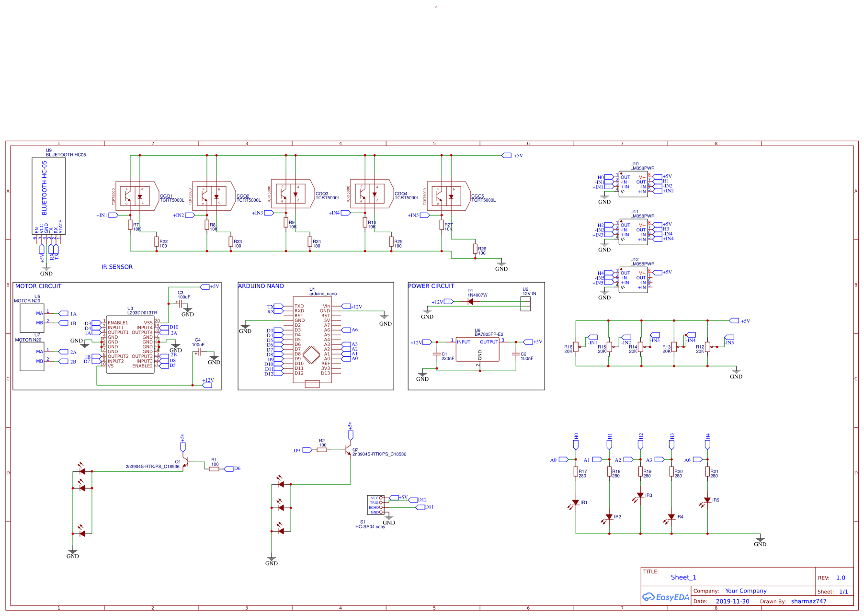Select the U2 12V IN connector symbol
The height and width of the screenshot is (616, 864).
click(x=525, y=304)
